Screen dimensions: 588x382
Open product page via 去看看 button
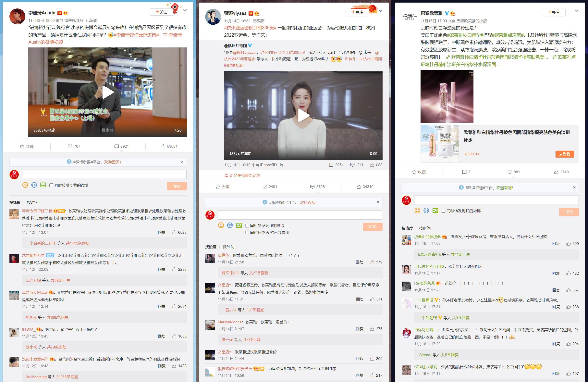(565, 154)
